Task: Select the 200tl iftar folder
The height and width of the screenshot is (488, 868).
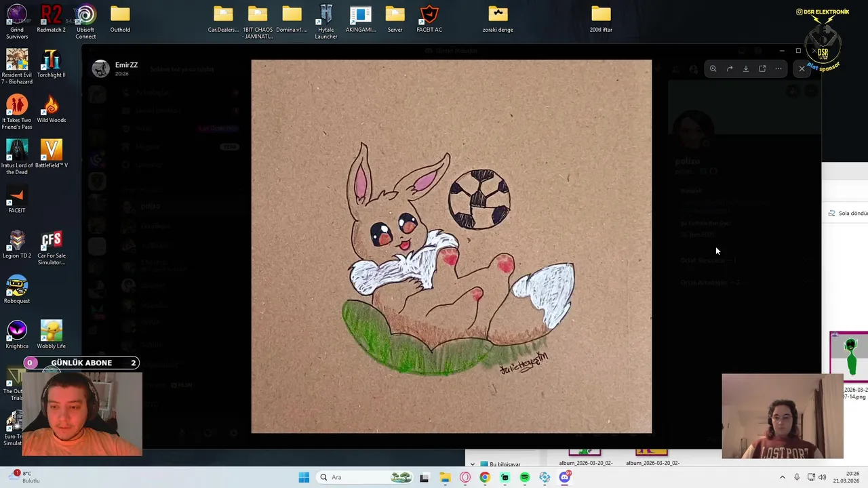Action: click(601, 19)
